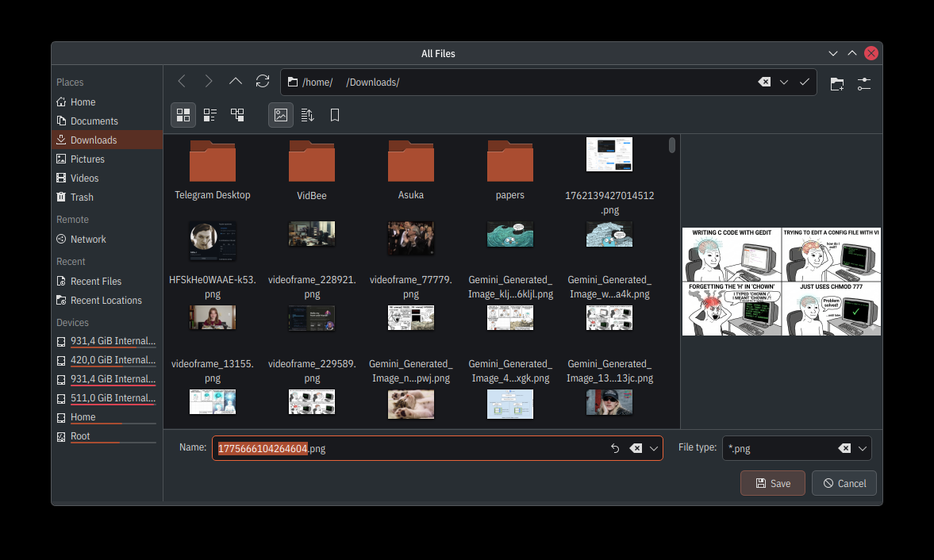Cancel the save dialog
Image resolution: width=934 pixels, height=560 pixels.
(844, 483)
